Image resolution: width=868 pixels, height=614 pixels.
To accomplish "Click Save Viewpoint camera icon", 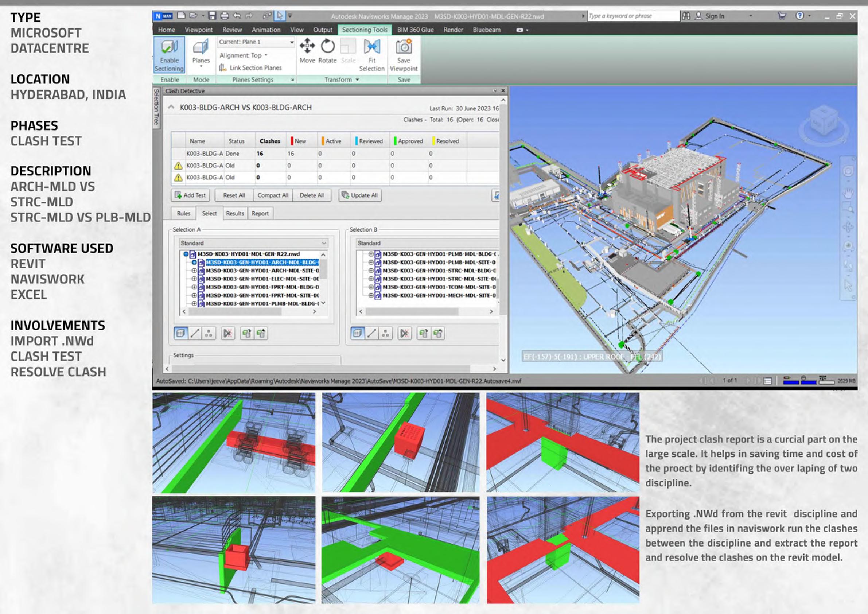I will pos(404,47).
